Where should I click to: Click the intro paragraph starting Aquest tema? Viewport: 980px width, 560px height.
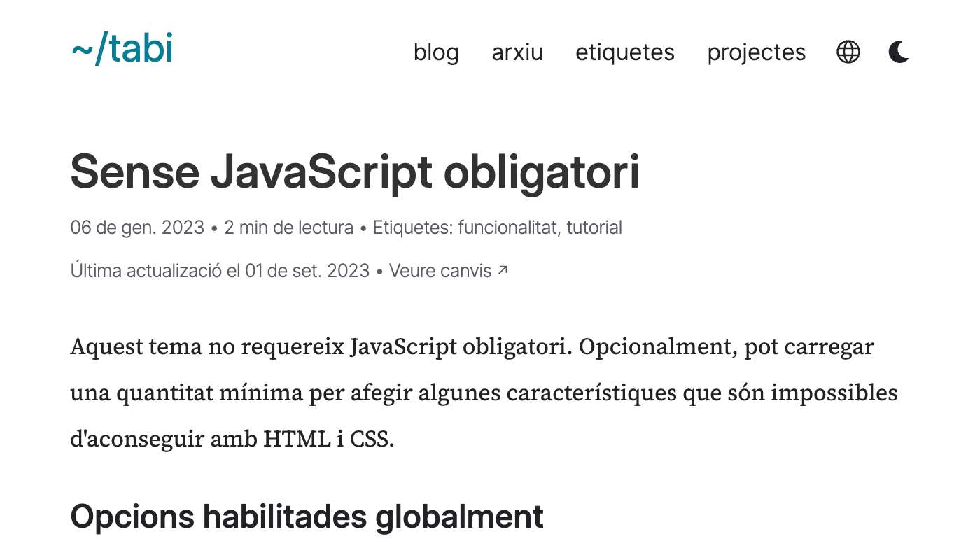click(483, 393)
